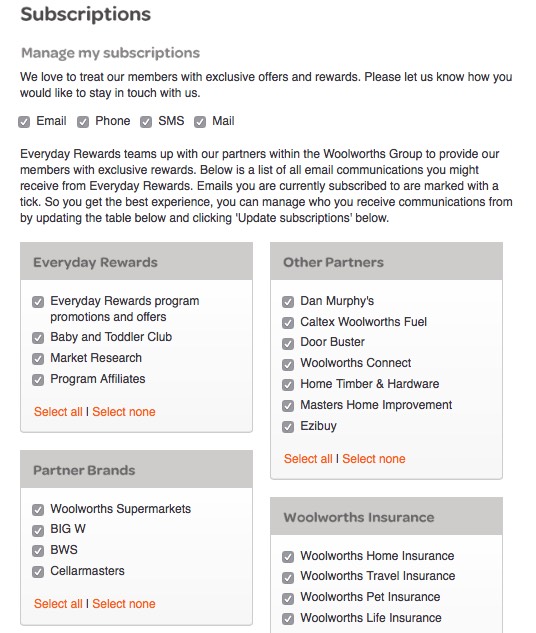Toggle Woolworths Pet Insurance checkbox
The height and width of the screenshot is (633, 536).
point(288,598)
